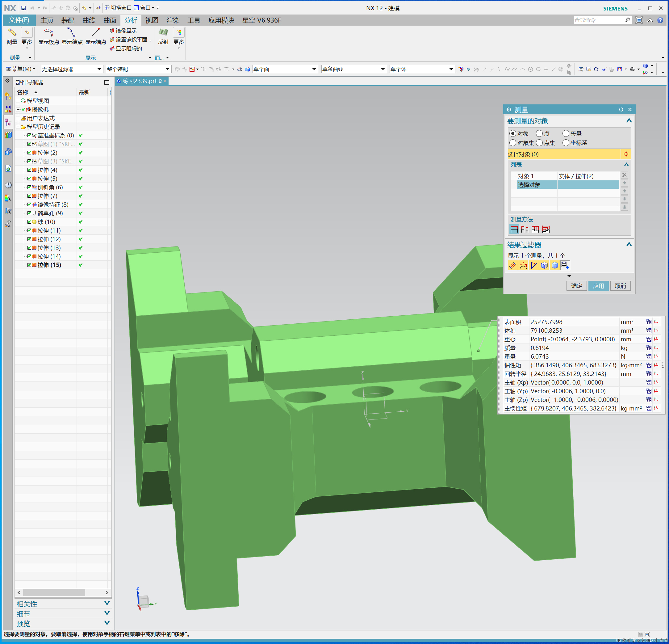Select the 对象集 radio button
669x644 pixels.
512,143
